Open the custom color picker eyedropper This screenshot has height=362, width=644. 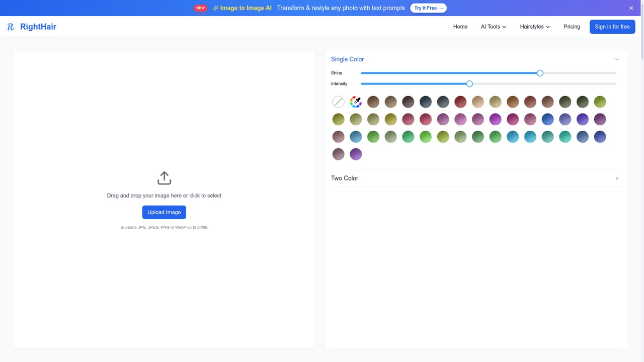coord(356,102)
